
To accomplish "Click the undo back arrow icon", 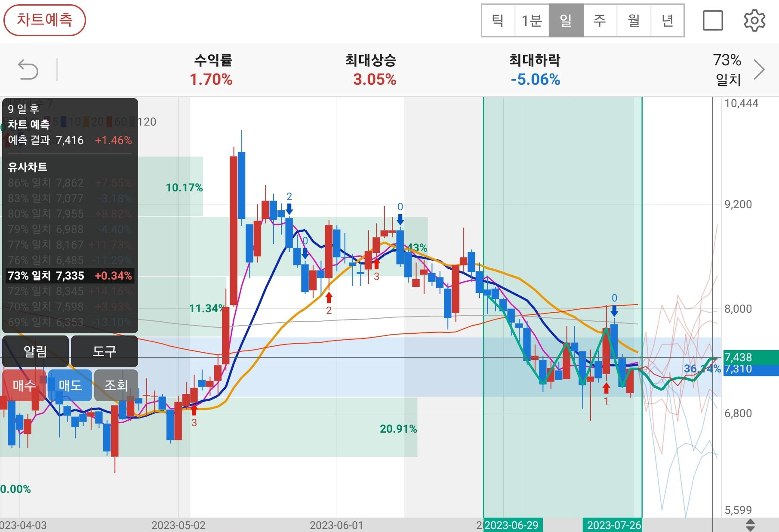I will point(28,70).
